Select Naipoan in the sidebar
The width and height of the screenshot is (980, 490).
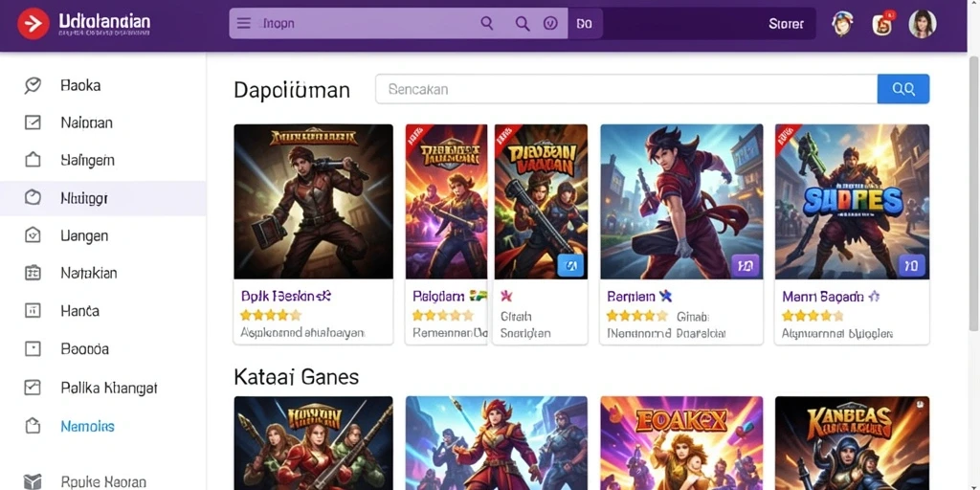[87, 123]
